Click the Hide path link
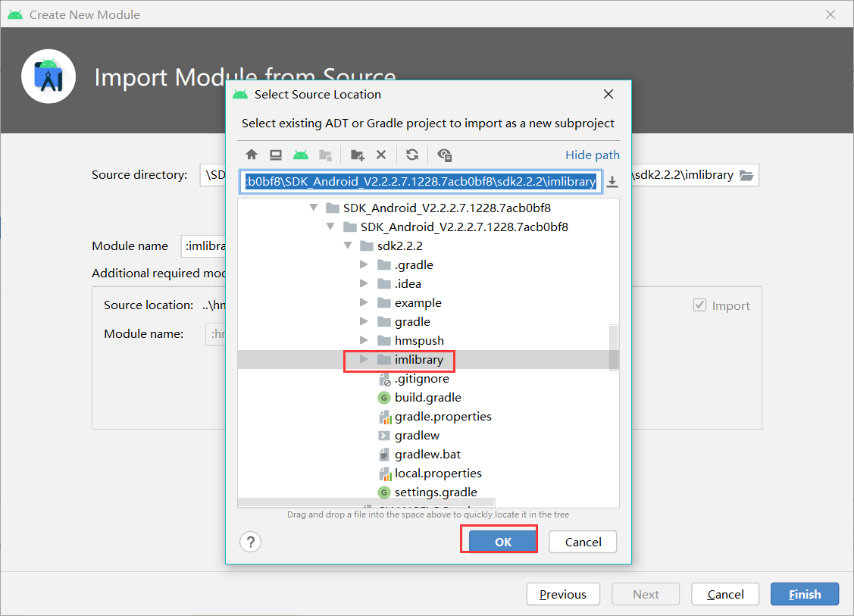 (592, 155)
